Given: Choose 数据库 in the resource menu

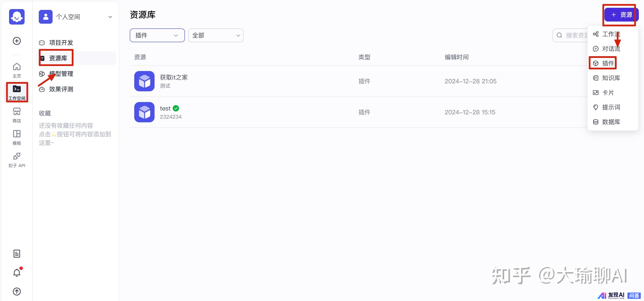Looking at the screenshot, I should click(x=611, y=122).
